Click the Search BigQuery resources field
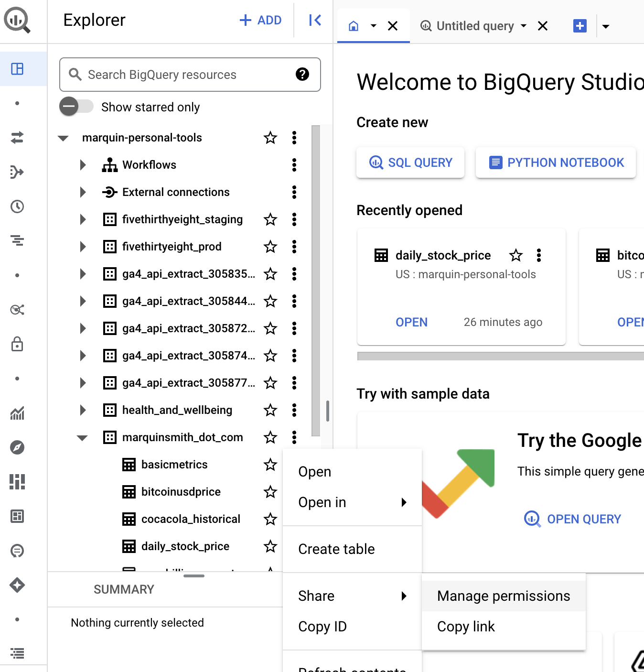This screenshot has height=672, width=644. click(x=190, y=75)
